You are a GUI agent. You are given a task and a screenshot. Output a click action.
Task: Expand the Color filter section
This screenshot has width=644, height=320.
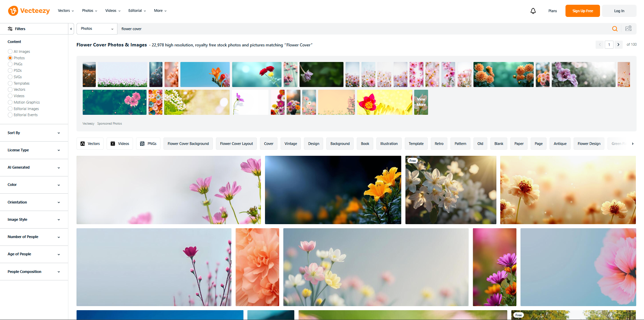[34, 185]
